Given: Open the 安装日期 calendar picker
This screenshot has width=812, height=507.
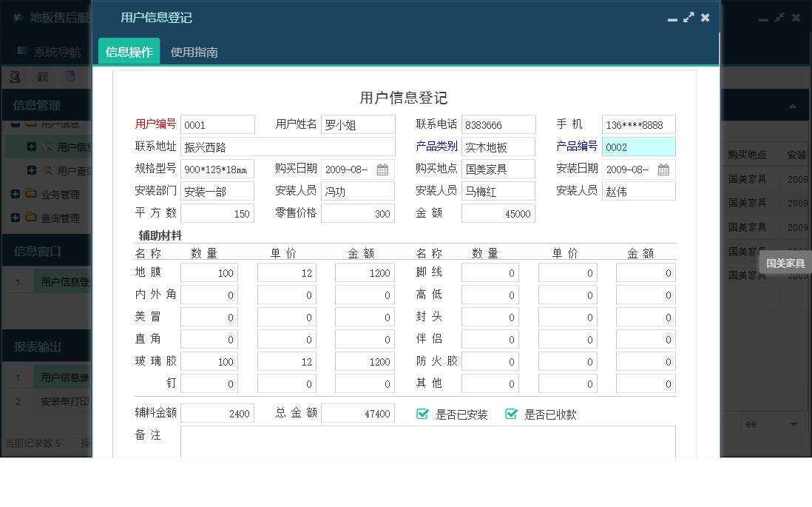Looking at the screenshot, I should click(x=662, y=169).
